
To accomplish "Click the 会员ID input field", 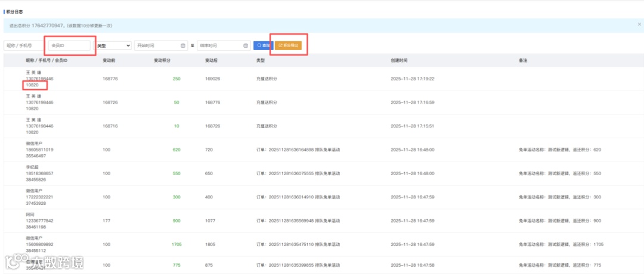I will coord(69,45).
